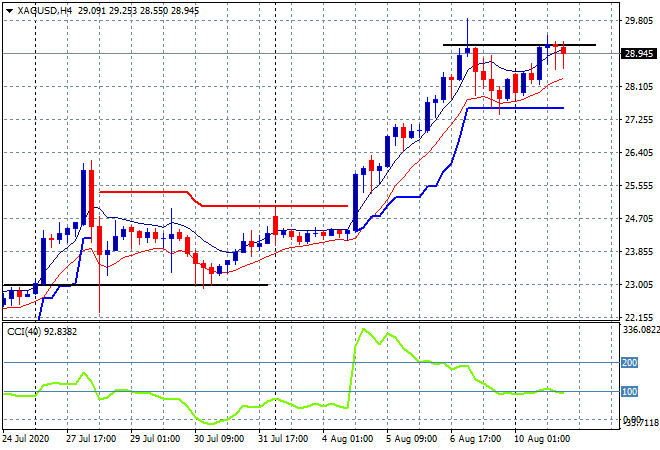Click the 31 Jul 17:00 time label
Image resolution: width=660 pixels, height=450 pixels.
(x=283, y=439)
